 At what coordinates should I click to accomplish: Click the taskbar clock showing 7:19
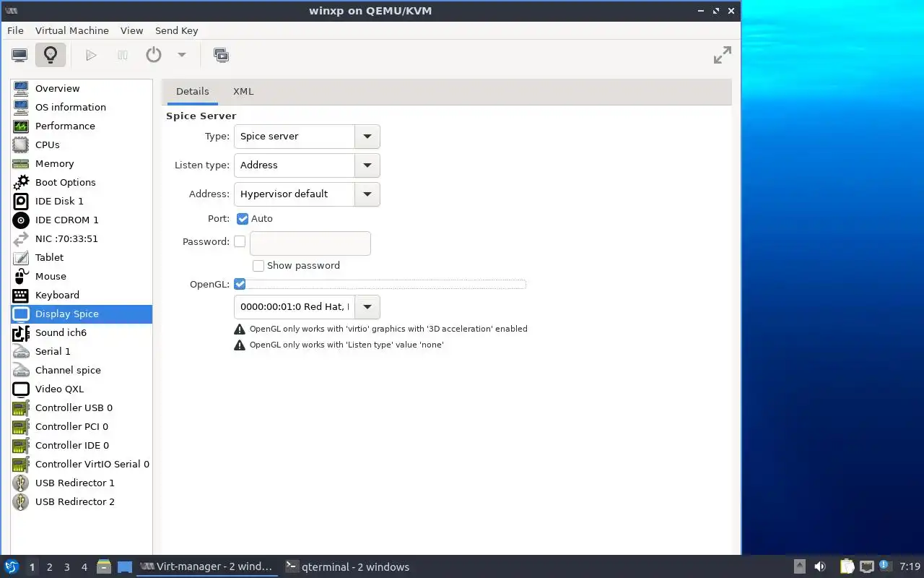[x=910, y=566]
